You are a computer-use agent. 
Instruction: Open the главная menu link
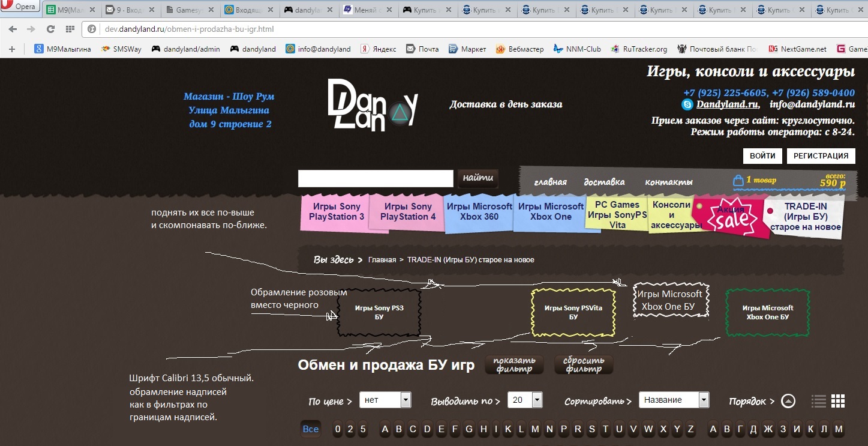(550, 182)
